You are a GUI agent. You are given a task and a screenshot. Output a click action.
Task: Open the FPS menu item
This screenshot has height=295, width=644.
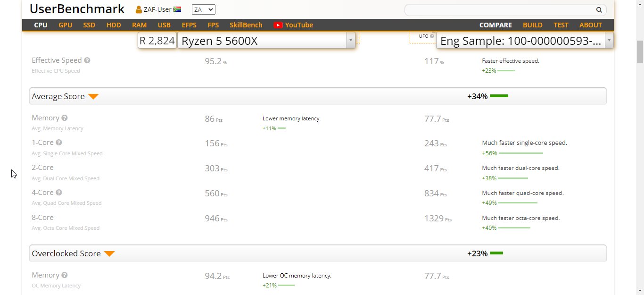coord(213,25)
